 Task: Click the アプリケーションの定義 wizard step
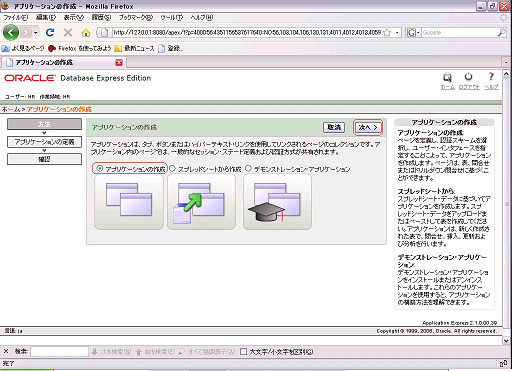click(x=44, y=142)
